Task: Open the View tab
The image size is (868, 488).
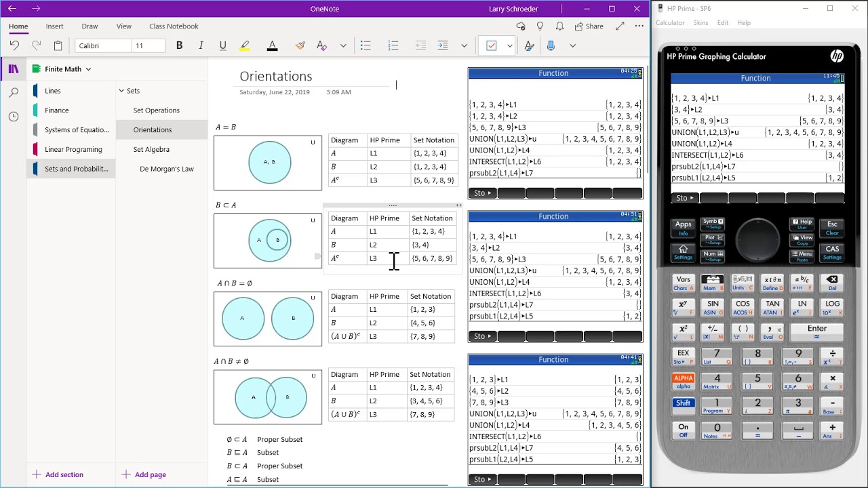Action: 124,26
